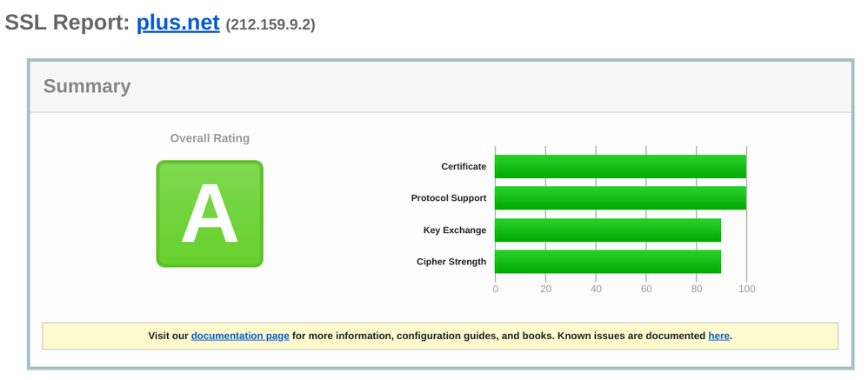Viewport: 868px width, 380px height.
Task: Click the Certificate score bar
Action: coord(620,166)
